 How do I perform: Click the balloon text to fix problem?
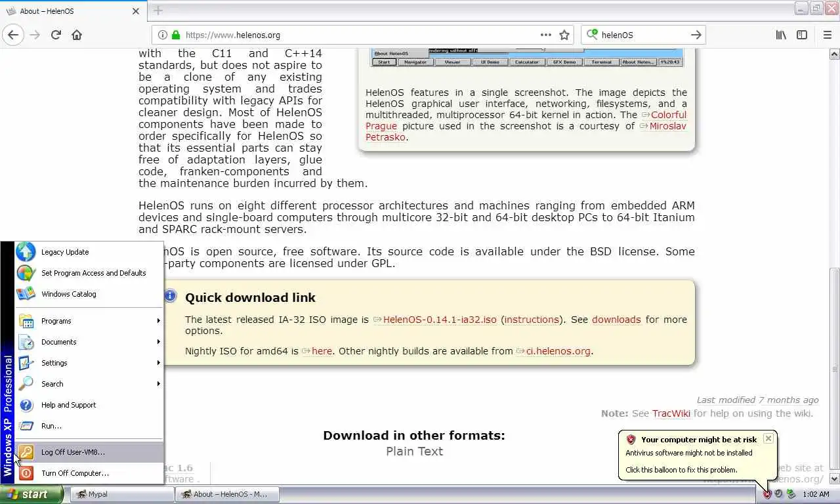(x=681, y=470)
